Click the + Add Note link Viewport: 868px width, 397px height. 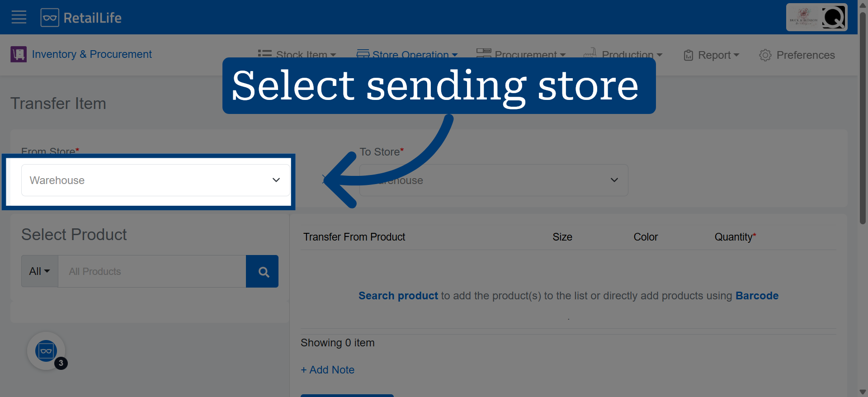(328, 370)
